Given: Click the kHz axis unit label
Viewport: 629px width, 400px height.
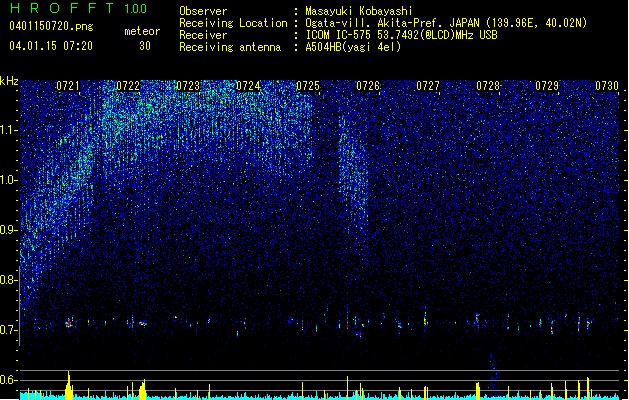Looking at the screenshot, I should [x=9, y=81].
